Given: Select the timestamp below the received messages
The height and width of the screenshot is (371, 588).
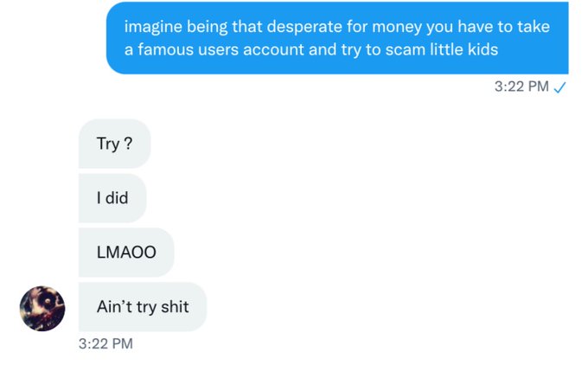Looking at the screenshot, I should pyautogui.click(x=105, y=343).
